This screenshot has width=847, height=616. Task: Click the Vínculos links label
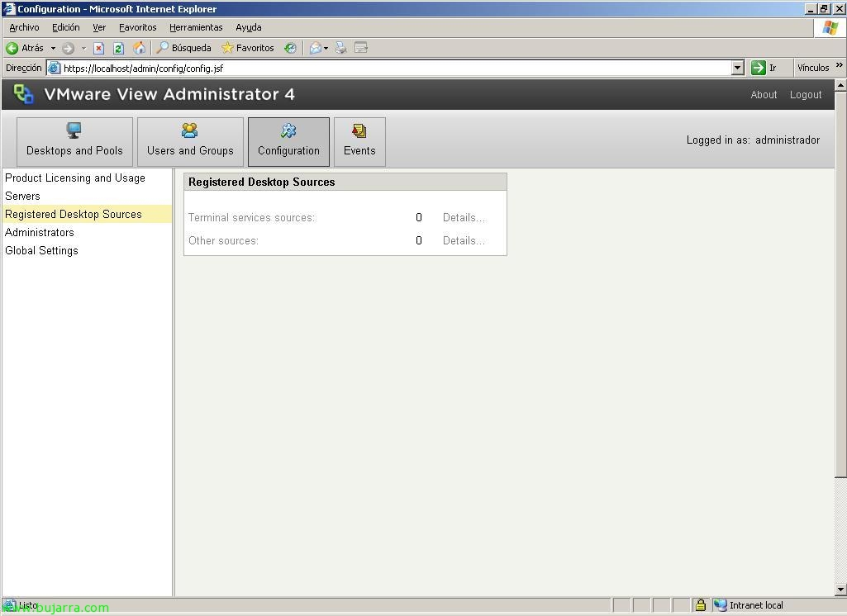tap(813, 68)
